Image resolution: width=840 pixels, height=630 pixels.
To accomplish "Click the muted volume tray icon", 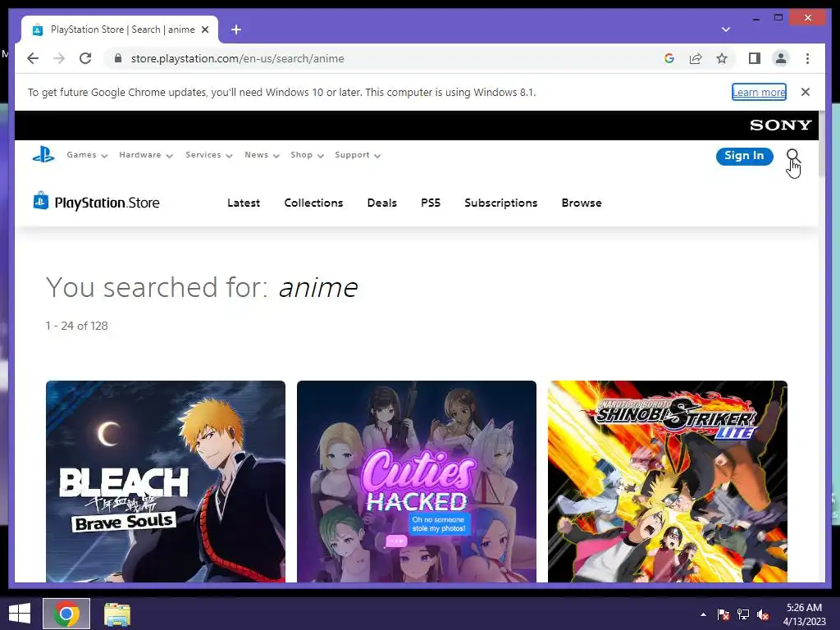I will (763, 614).
